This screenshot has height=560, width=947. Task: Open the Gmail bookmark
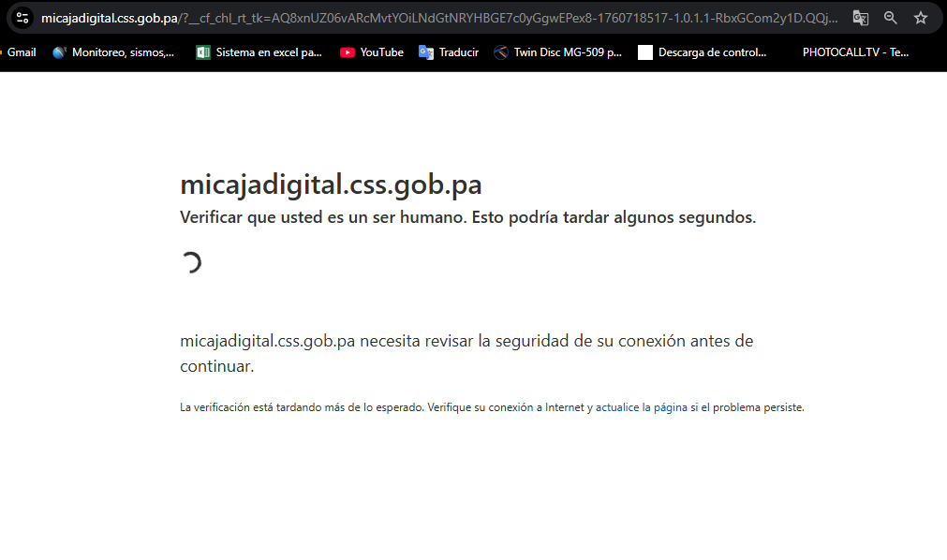(18, 52)
